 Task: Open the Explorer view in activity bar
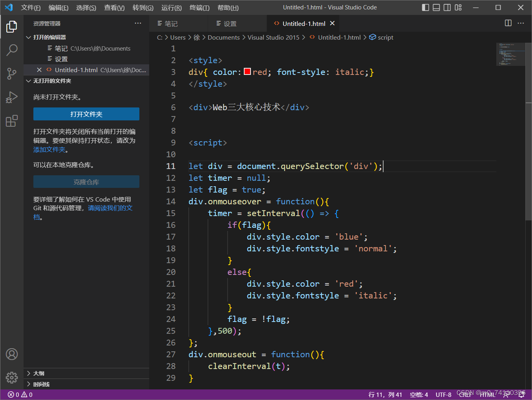point(12,27)
